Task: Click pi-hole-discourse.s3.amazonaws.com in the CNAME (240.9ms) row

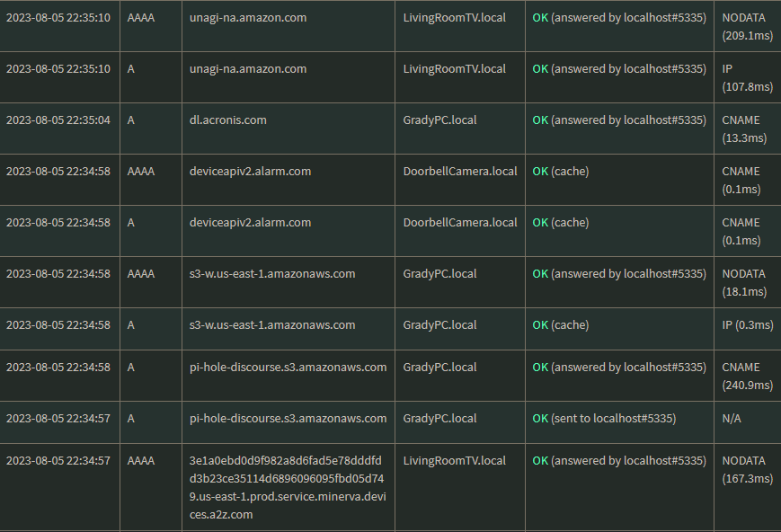Action: click(288, 368)
